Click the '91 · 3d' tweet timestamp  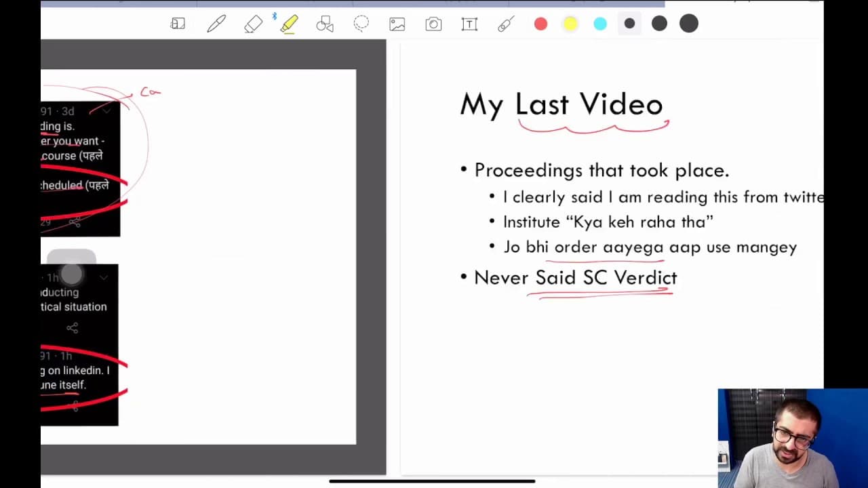click(58, 111)
